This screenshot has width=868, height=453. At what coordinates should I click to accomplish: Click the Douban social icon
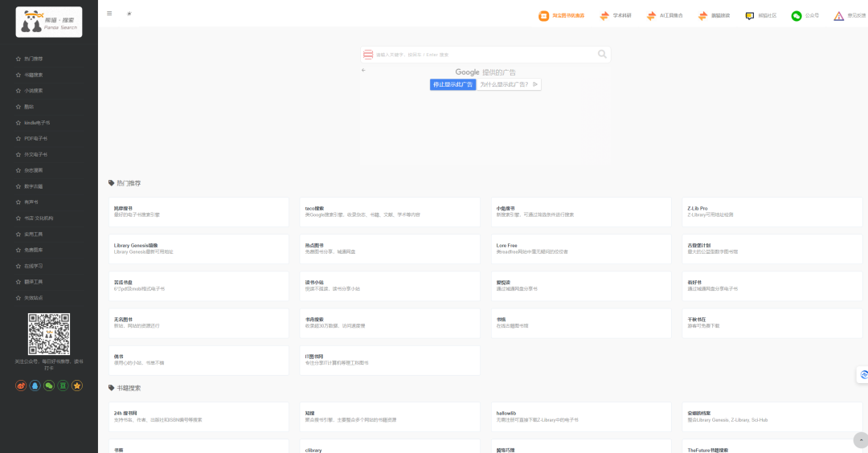pyautogui.click(x=63, y=386)
